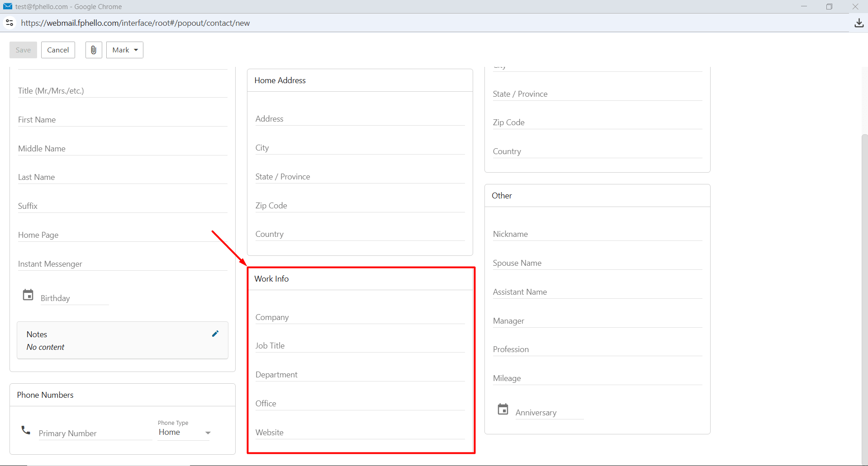Focus the First Name field
This screenshot has width=868, height=466.
(123, 120)
